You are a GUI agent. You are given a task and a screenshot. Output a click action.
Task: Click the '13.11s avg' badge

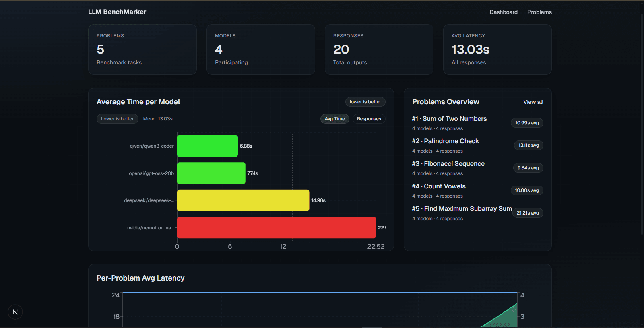[528, 145]
